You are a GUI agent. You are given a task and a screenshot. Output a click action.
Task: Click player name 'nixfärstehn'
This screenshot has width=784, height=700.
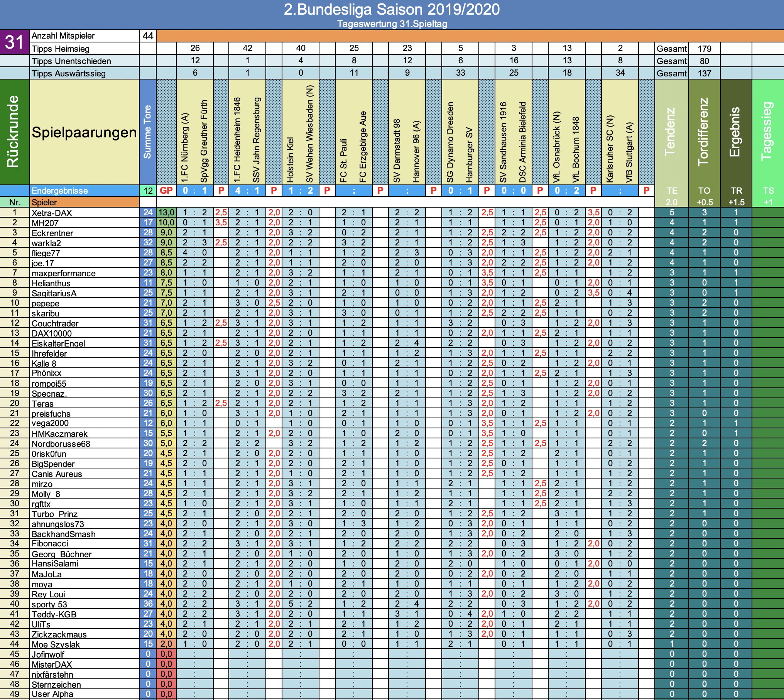[x=52, y=675]
